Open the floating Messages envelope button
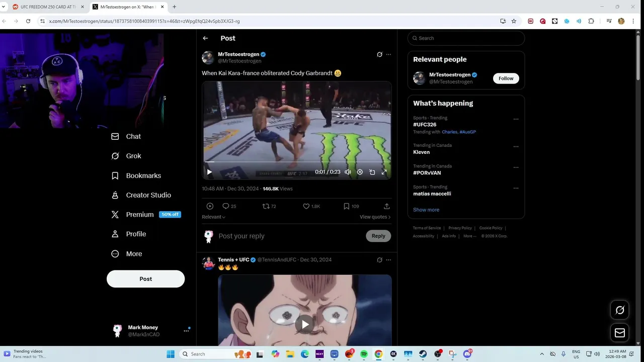 (x=620, y=333)
